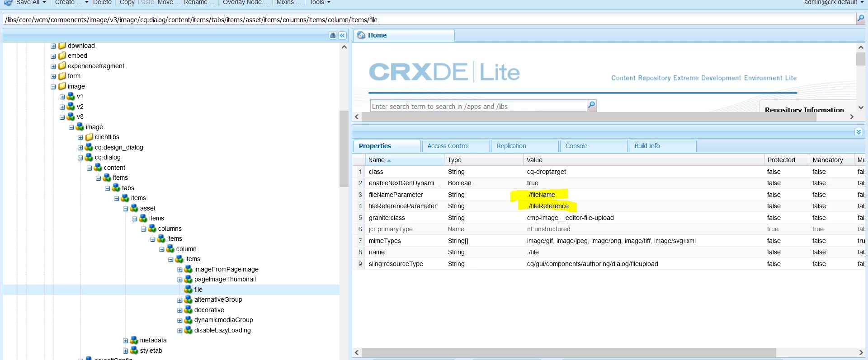Viewport: 868px width, 360px height.
Task: Click the properties grid horizontal scrollbar thumb
Action: (569, 352)
